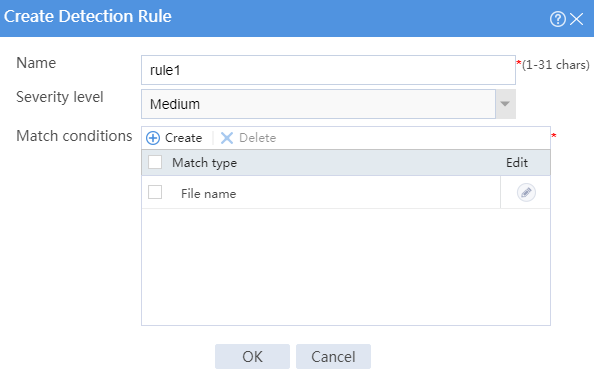Click the Match type column header
This screenshot has height=382, width=594.
pos(205,163)
